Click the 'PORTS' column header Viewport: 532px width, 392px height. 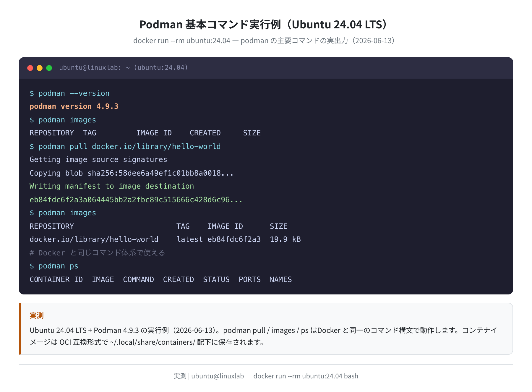250,280
